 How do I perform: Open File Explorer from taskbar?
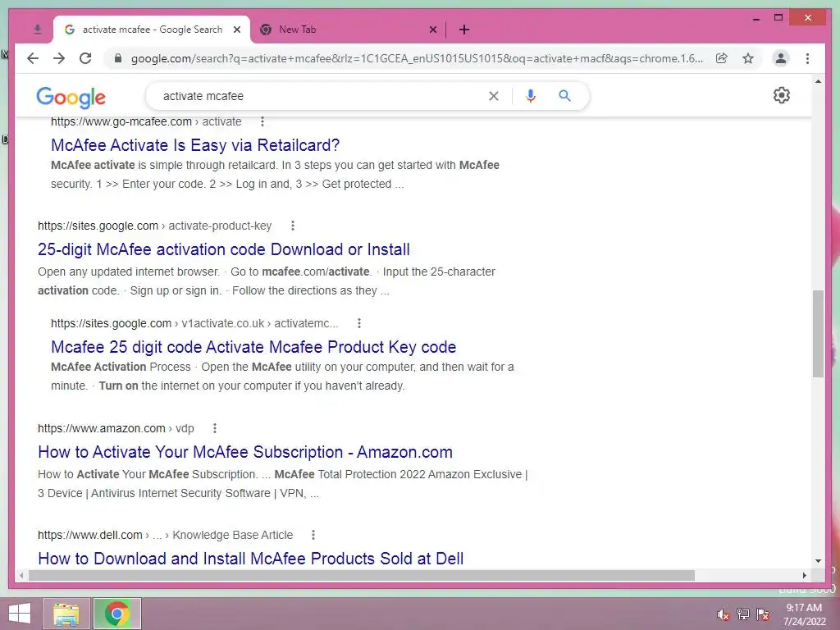(66, 614)
